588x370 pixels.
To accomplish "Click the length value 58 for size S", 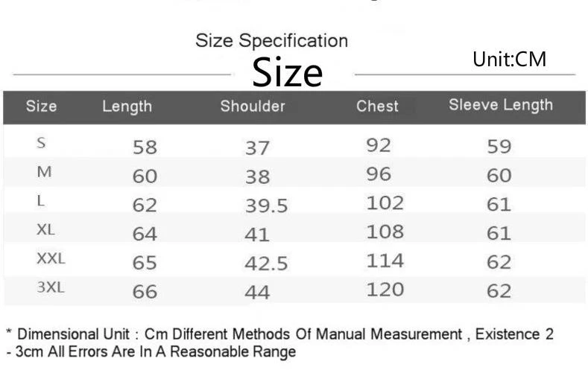I will point(145,147).
